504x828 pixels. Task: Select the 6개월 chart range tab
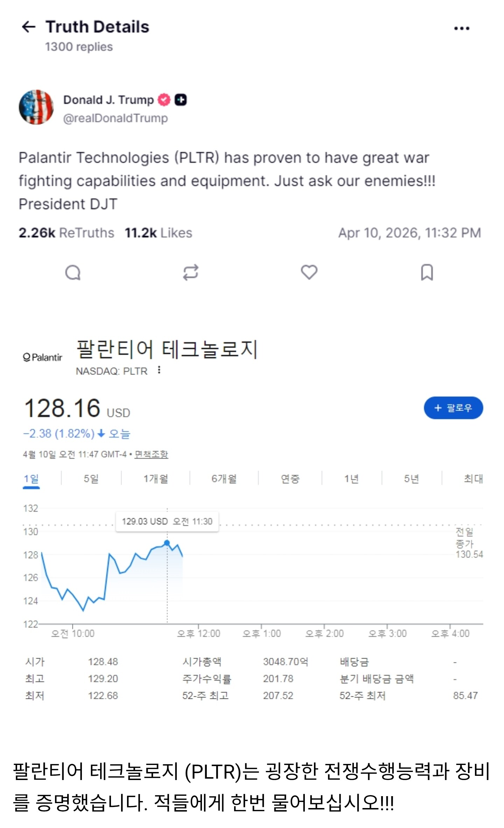pos(224,479)
